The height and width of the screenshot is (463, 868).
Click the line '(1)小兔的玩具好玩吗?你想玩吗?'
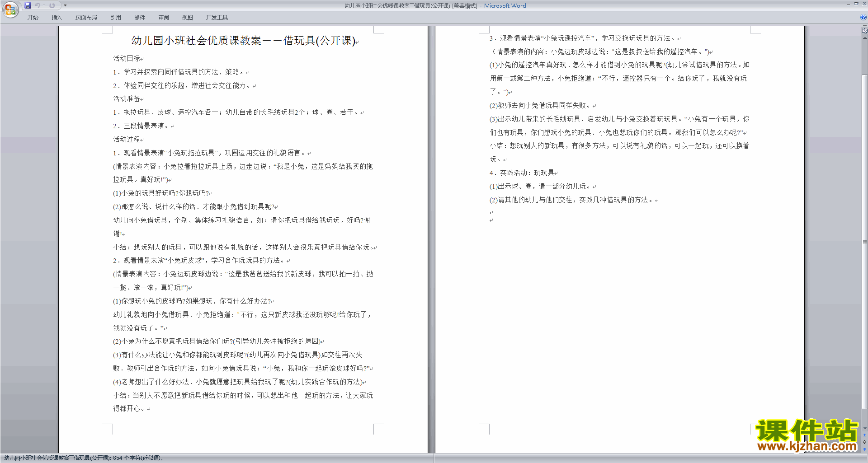click(161, 193)
